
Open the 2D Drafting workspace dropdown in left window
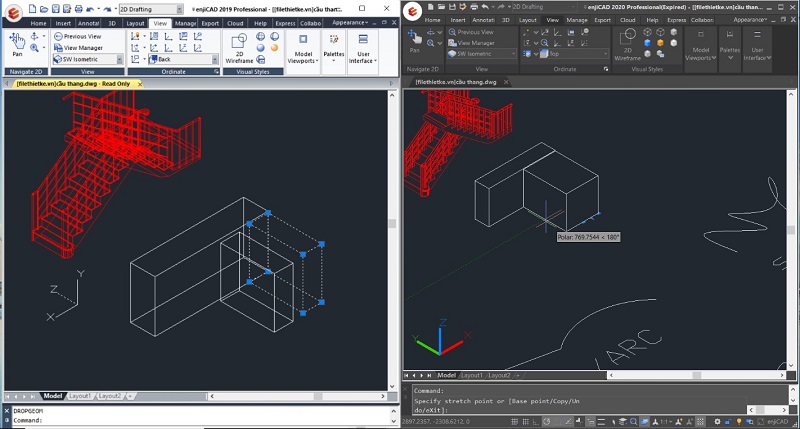[180, 9]
